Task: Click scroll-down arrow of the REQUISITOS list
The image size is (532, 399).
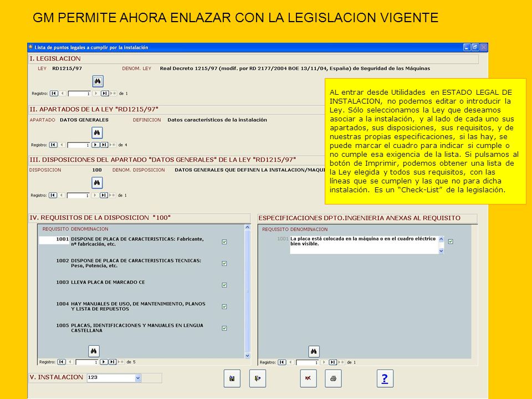Action: tap(247, 356)
